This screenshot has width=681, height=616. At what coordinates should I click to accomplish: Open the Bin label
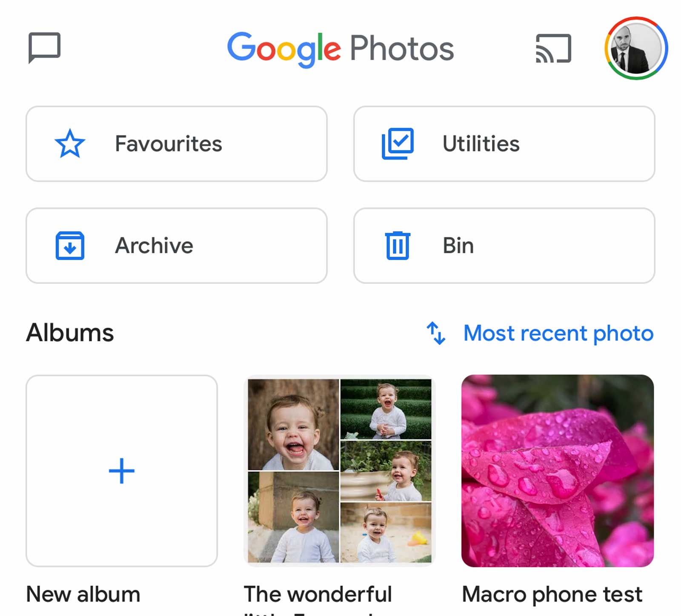click(458, 246)
